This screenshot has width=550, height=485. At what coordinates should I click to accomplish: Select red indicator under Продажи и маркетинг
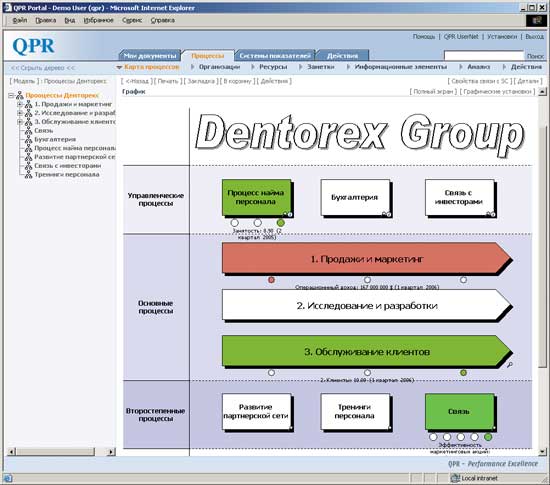271,280
